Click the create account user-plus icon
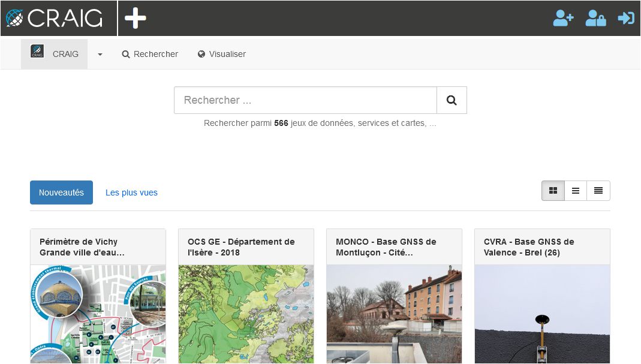 563,19
